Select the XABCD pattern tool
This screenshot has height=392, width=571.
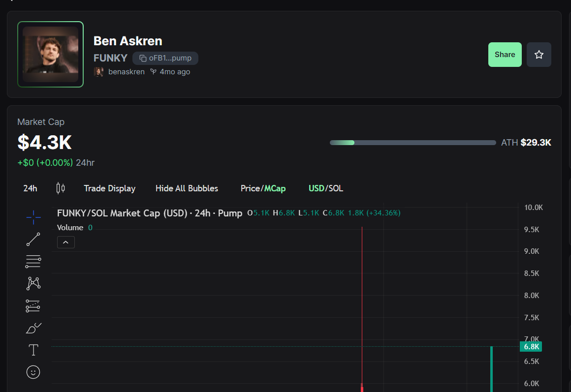(33, 283)
